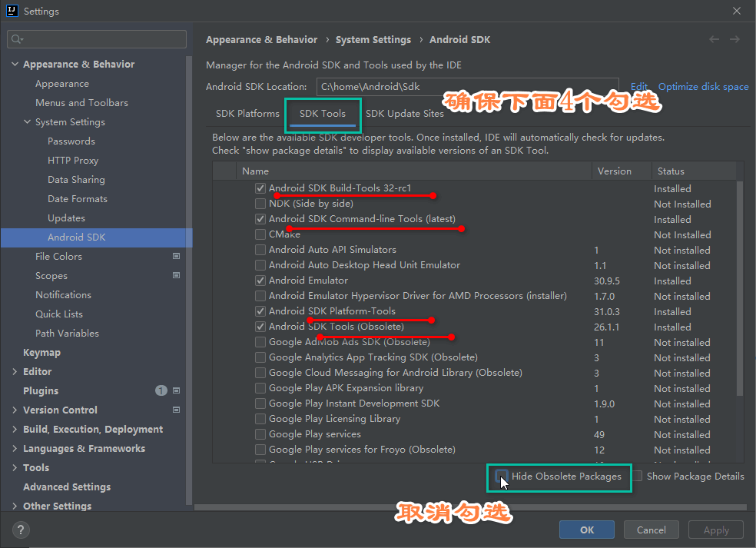Image resolution: width=756 pixels, height=548 pixels.
Task: Click System Settings in the breadcrumb
Action: [373, 39]
